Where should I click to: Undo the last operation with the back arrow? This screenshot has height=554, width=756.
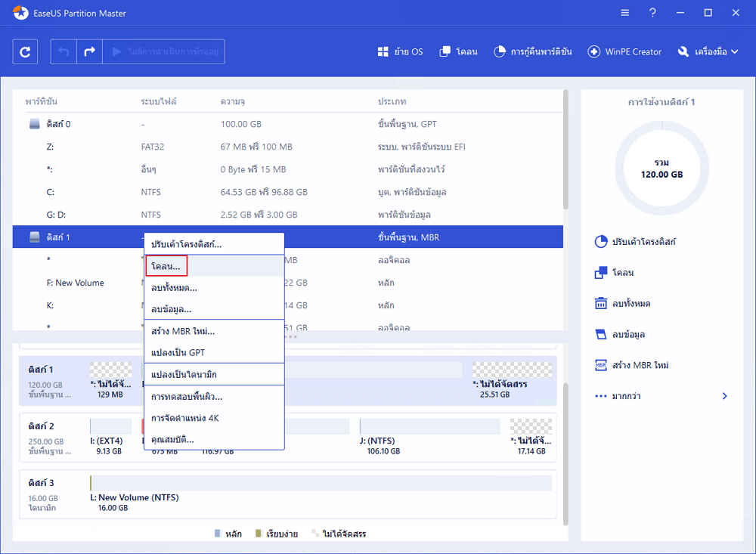(64, 51)
